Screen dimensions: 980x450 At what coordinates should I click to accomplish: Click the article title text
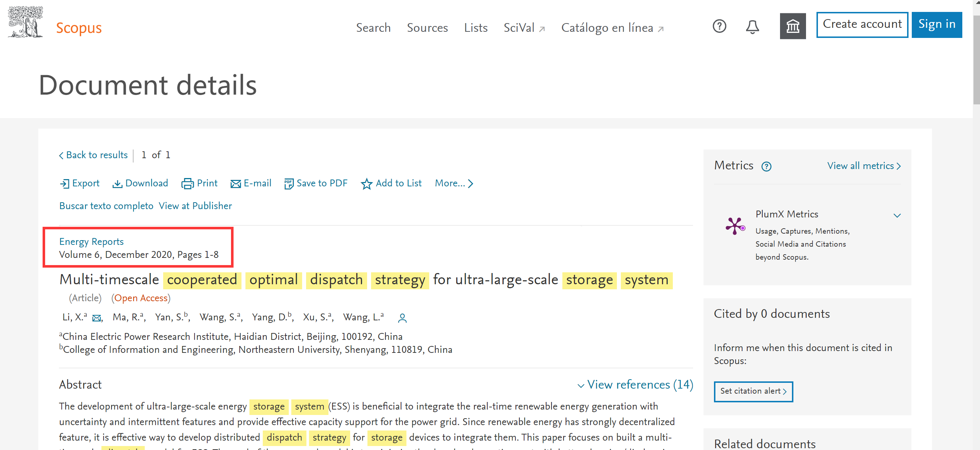coord(366,280)
